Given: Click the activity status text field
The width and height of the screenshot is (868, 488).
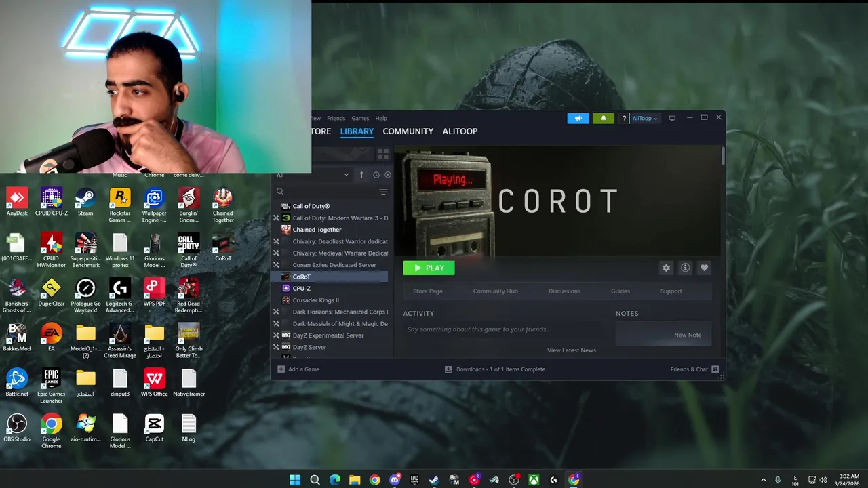Looking at the screenshot, I should [x=500, y=329].
